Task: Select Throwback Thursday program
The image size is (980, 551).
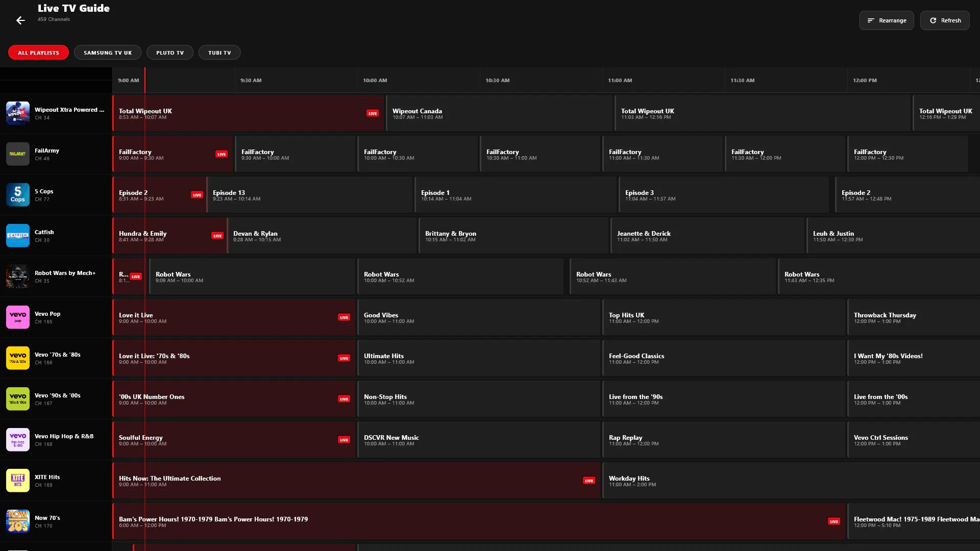Action: pyautogui.click(x=914, y=317)
